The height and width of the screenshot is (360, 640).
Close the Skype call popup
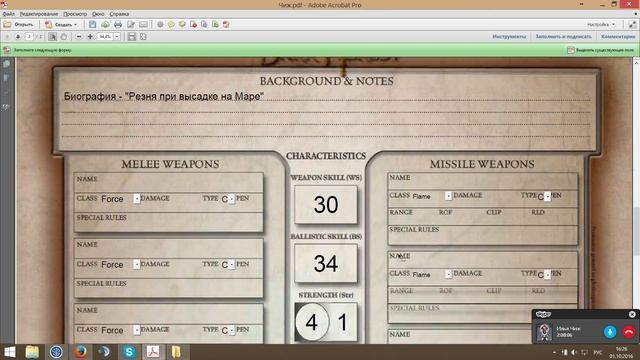coord(632,314)
